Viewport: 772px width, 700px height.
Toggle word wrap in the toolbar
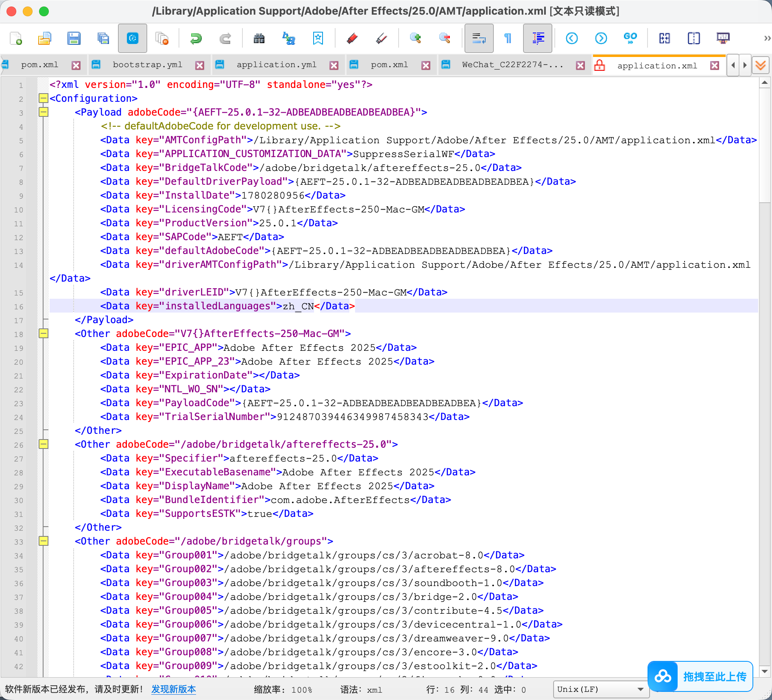(x=479, y=38)
